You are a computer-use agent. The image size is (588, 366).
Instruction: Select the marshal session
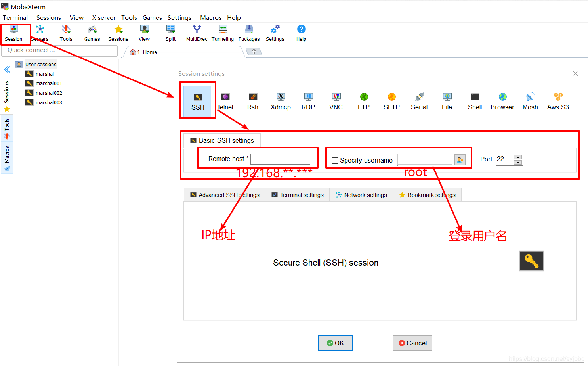(x=40, y=74)
